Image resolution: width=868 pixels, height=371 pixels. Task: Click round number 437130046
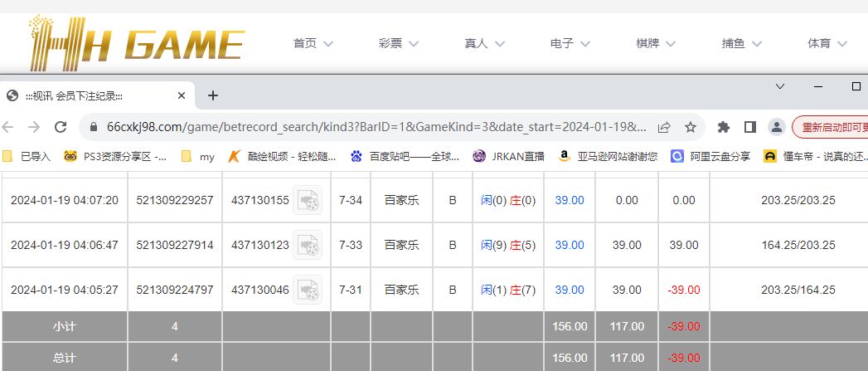click(259, 290)
